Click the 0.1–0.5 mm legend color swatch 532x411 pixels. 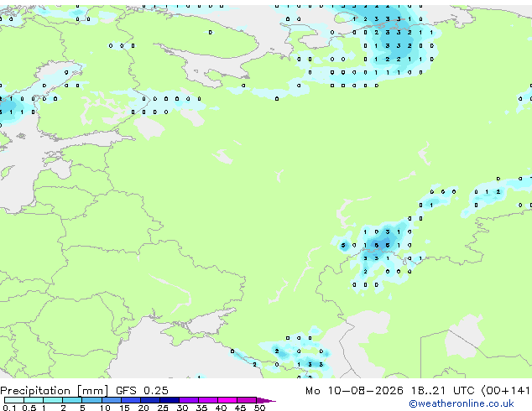pyautogui.click(x=14, y=400)
